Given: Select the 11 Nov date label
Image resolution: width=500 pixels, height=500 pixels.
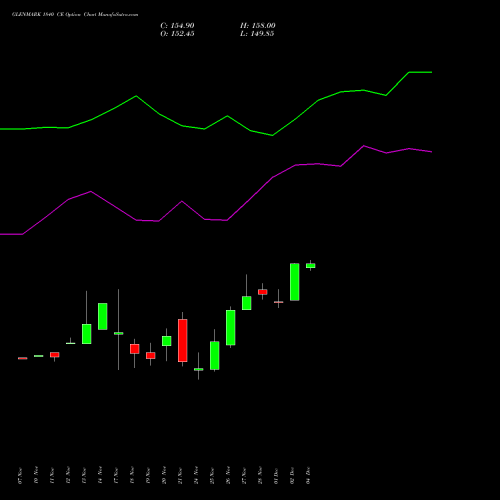Looking at the screenshot, I should [52, 476].
